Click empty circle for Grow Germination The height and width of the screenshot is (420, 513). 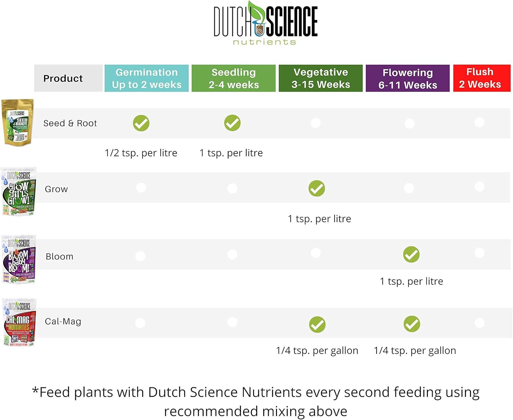(141, 187)
